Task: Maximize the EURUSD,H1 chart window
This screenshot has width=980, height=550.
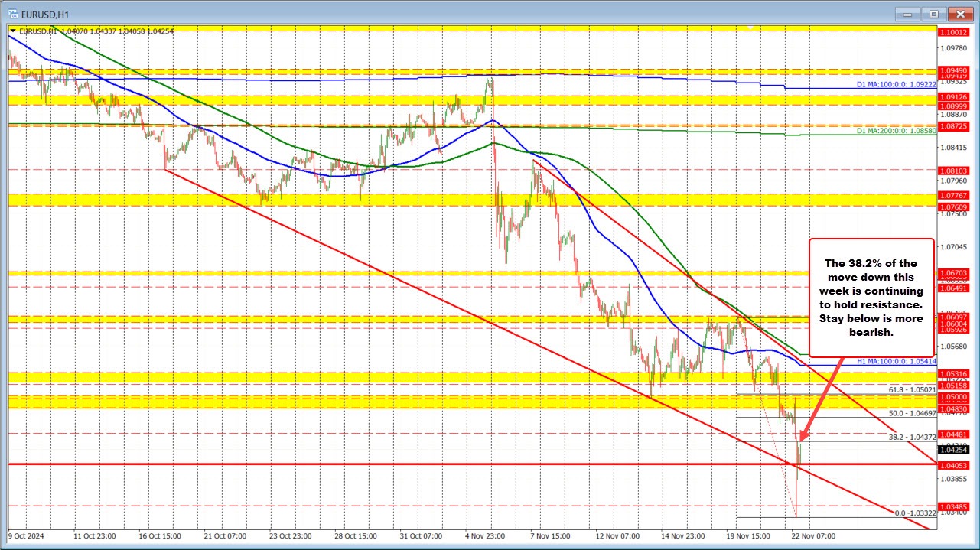Action: click(x=933, y=13)
